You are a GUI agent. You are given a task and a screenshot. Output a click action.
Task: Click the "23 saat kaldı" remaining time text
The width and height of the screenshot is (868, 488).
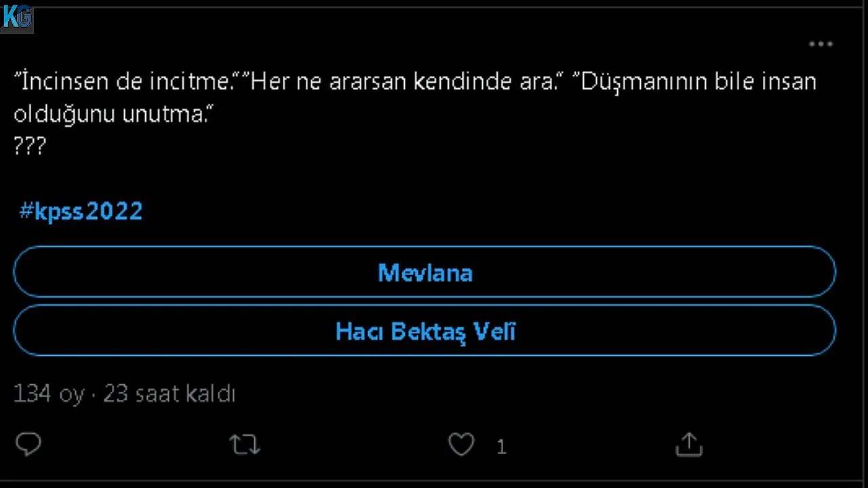(x=169, y=394)
